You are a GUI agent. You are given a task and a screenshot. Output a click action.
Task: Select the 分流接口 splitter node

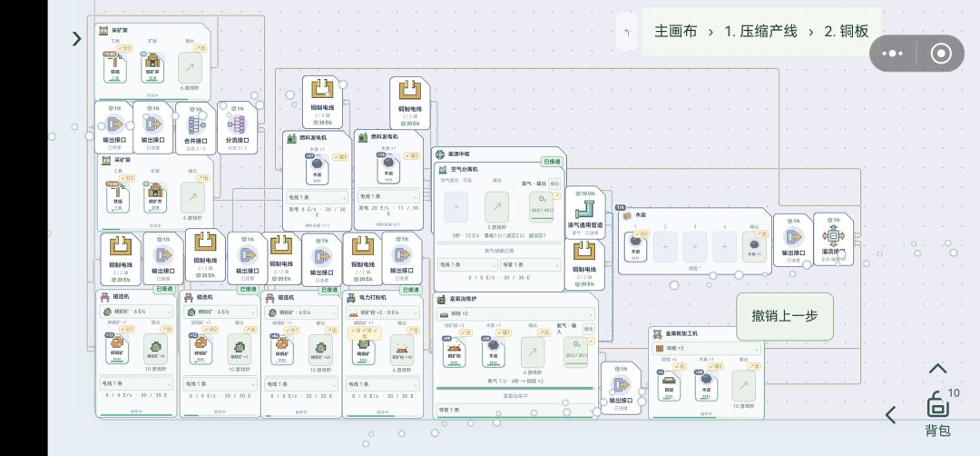pos(237,127)
